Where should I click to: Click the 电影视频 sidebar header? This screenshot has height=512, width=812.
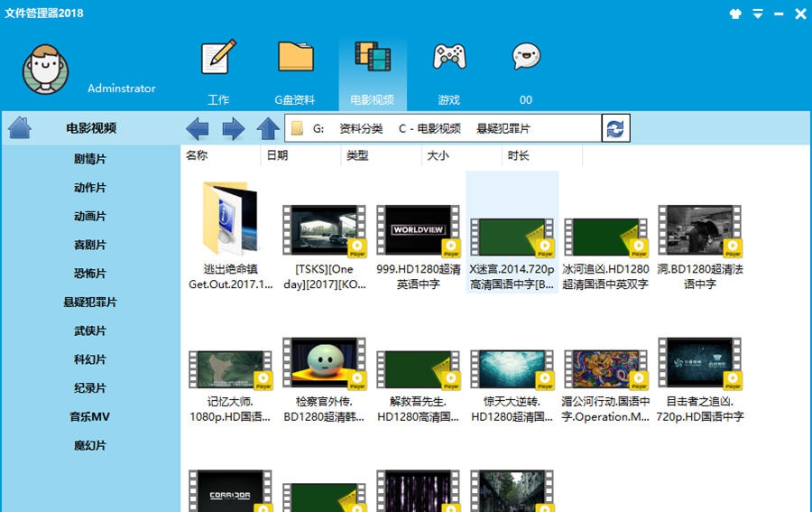point(91,128)
